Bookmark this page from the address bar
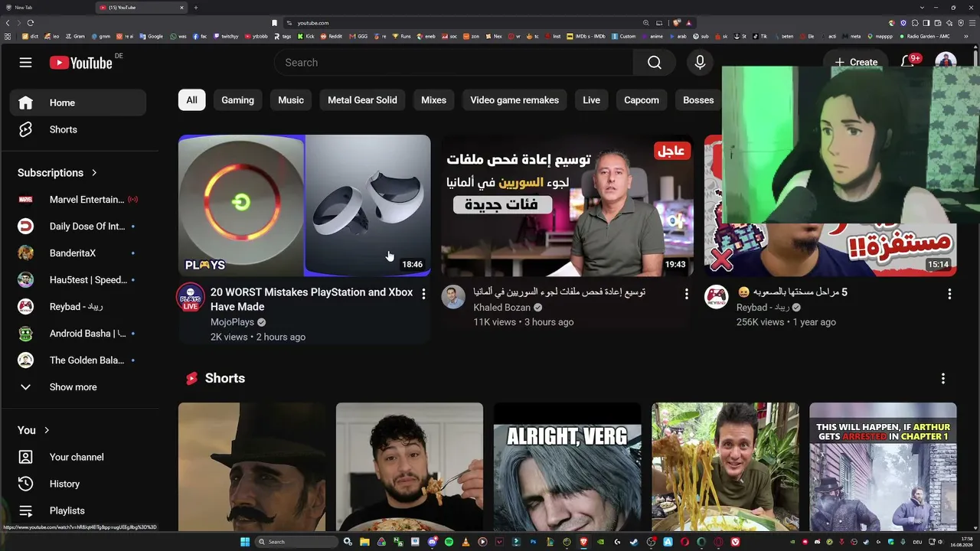This screenshot has width=980, height=551. 274,23
